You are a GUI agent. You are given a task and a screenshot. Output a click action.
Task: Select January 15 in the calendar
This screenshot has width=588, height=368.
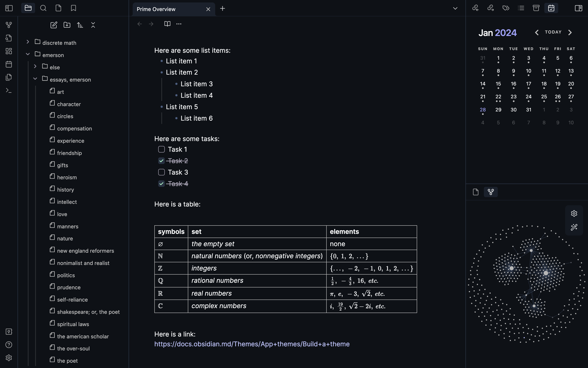(x=498, y=84)
